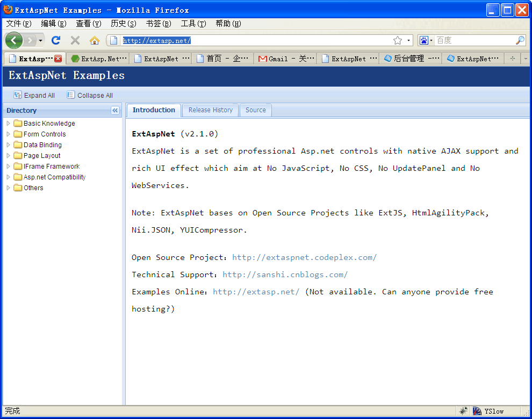
Task: Click the Expand All button
Action: coord(34,95)
